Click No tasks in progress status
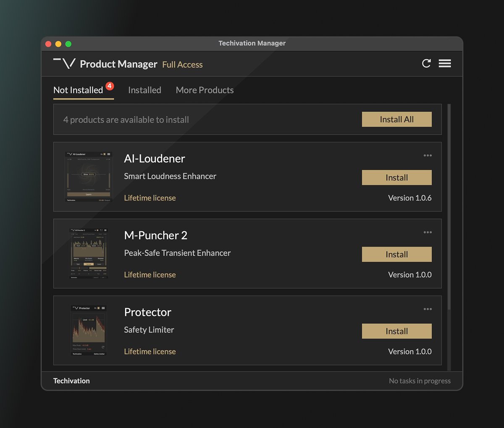 tap(420, 381)
